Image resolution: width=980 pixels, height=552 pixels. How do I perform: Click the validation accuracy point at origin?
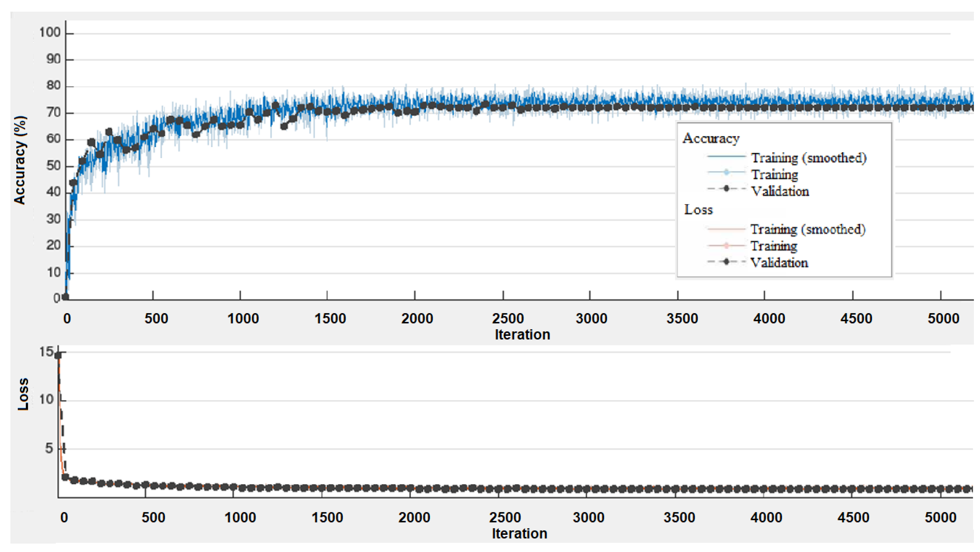coord(65,297)
